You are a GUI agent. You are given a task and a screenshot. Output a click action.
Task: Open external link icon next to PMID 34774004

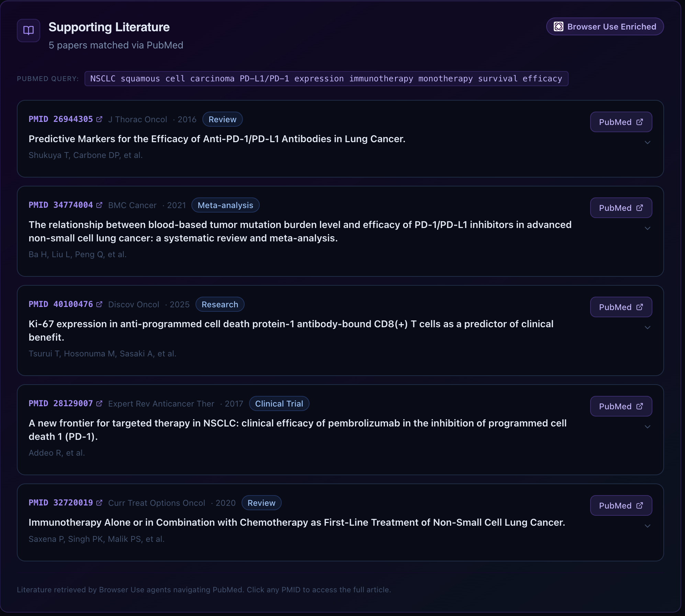tap(99, 205)
